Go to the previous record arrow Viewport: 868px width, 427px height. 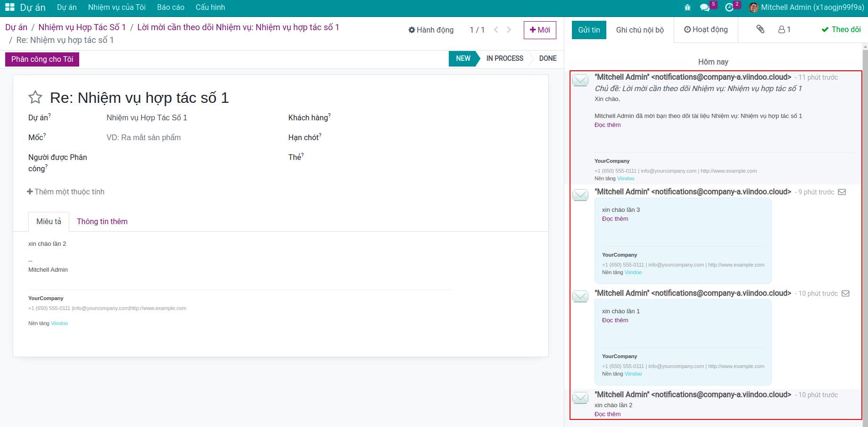coord(496,30)
